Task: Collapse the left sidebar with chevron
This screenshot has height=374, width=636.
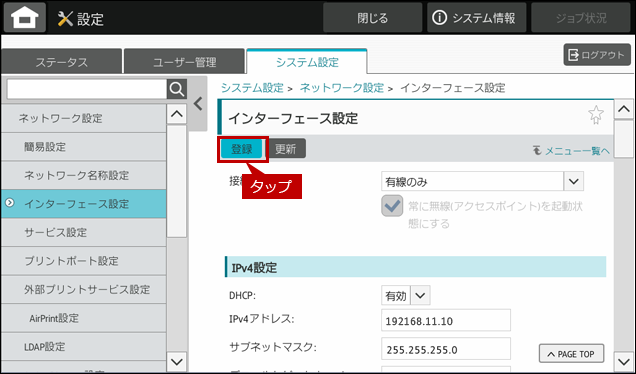Action: tap(198, 104)
